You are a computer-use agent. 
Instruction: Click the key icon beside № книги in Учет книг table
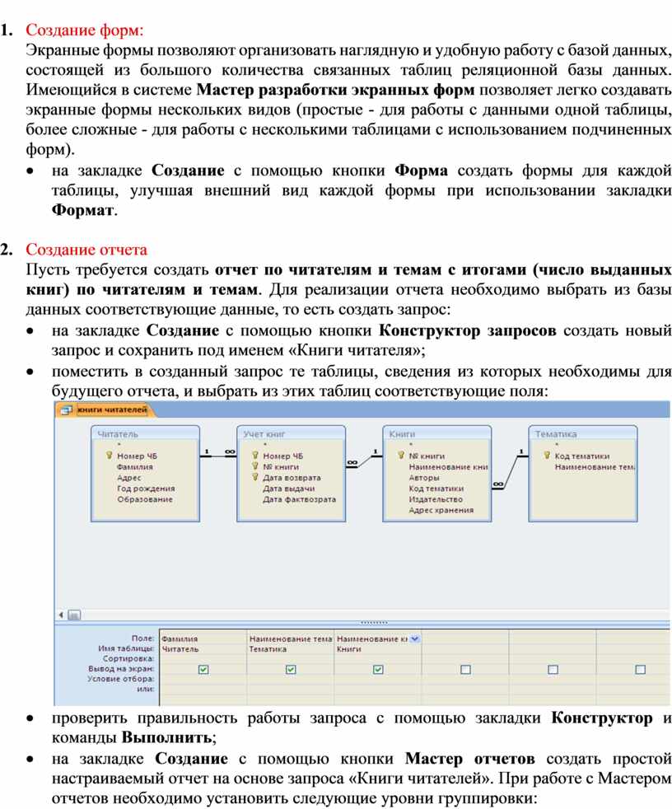pyautogui.click(x=254, y=466)
